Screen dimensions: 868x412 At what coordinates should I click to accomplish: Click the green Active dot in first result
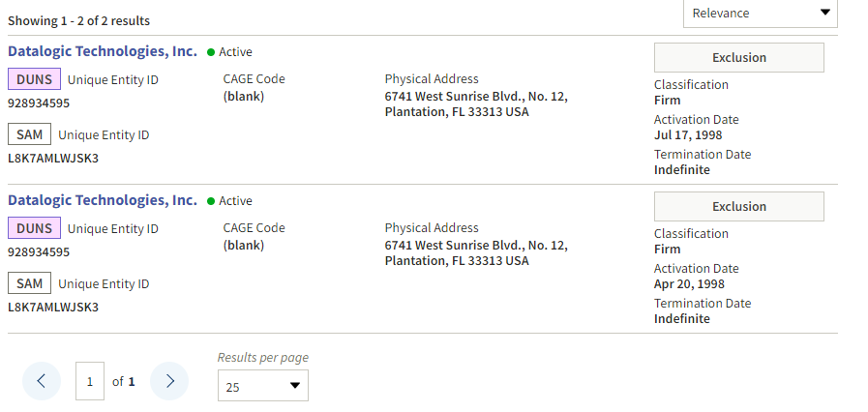tap(211, 52)
